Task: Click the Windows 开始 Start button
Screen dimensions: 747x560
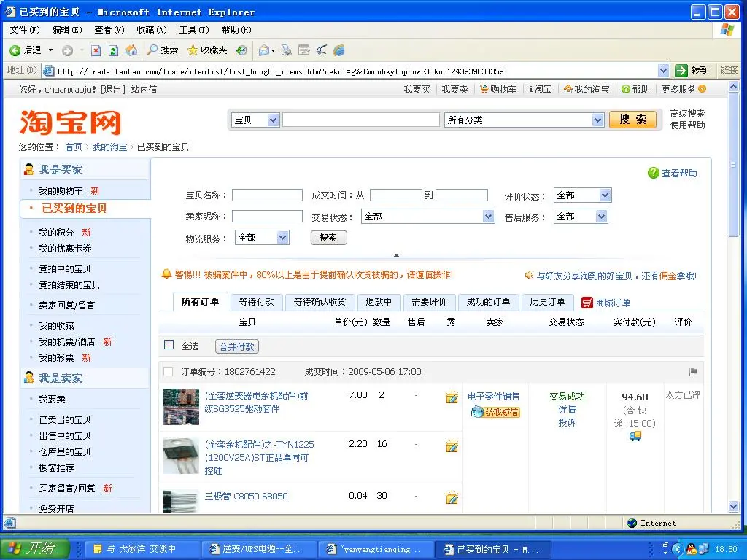Action: [35, 548]
